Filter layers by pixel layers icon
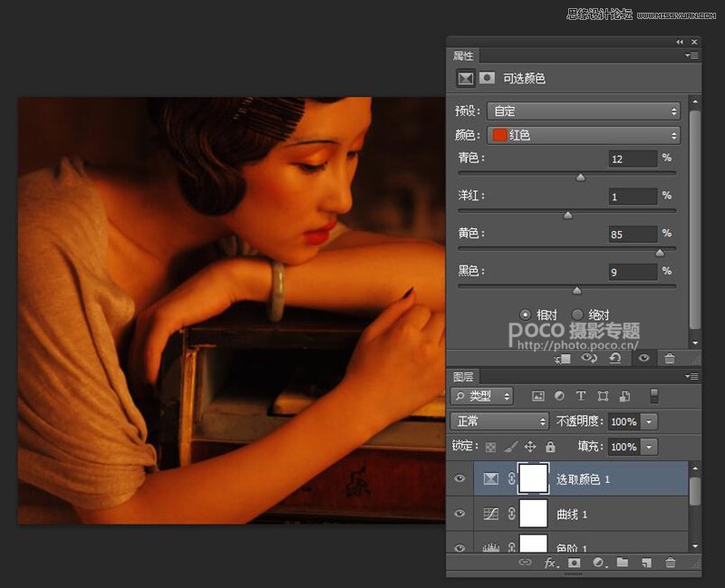 pyautogui.click(x=538, y=396)
